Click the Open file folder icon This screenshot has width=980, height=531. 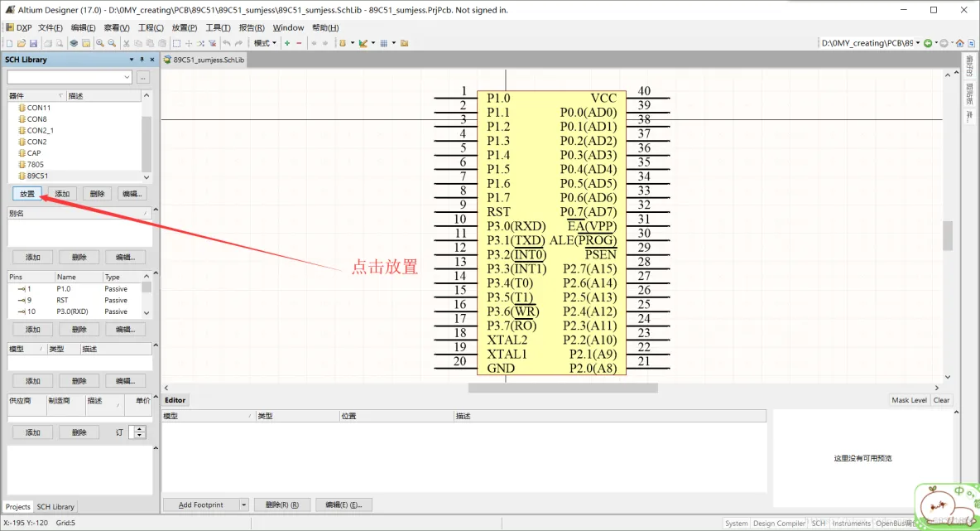22,43
